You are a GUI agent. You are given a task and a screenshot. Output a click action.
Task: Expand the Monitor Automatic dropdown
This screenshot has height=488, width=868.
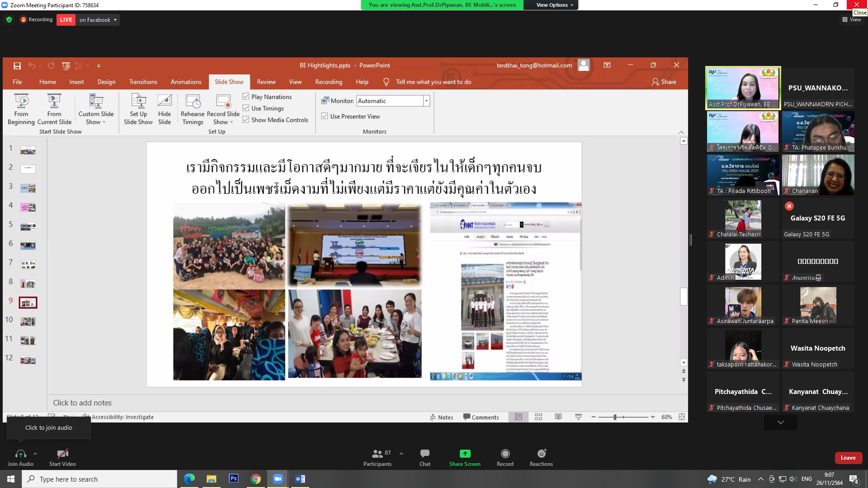coord(426,101)
